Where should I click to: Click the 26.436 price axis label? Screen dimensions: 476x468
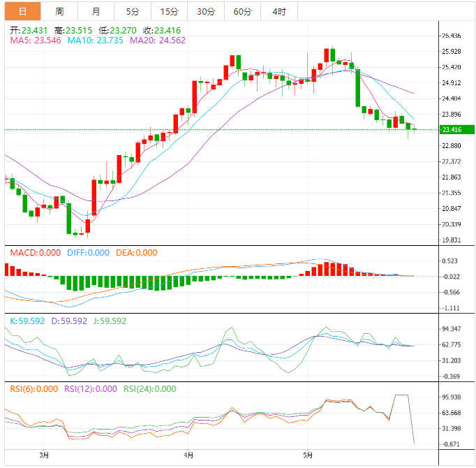(452, 36)
